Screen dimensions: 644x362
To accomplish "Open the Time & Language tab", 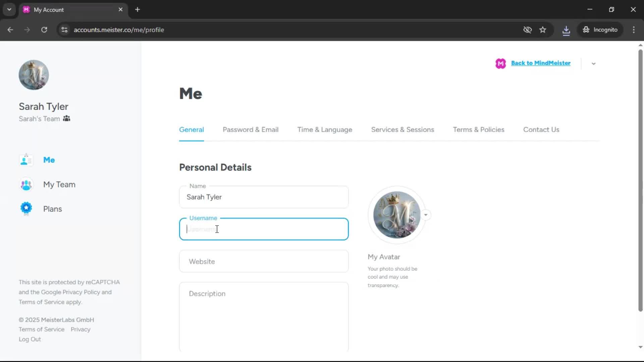I will tap(324, 130).
